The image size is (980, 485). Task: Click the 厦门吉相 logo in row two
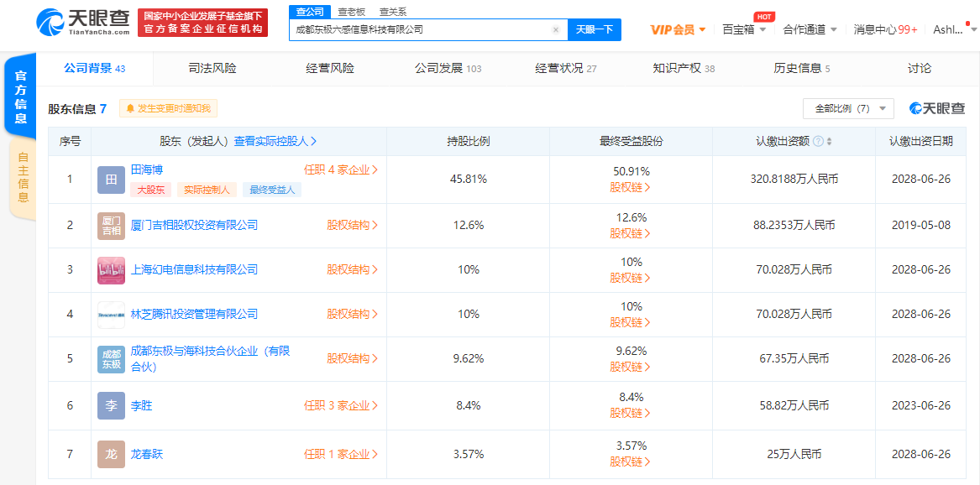click(x=111, y=225)
